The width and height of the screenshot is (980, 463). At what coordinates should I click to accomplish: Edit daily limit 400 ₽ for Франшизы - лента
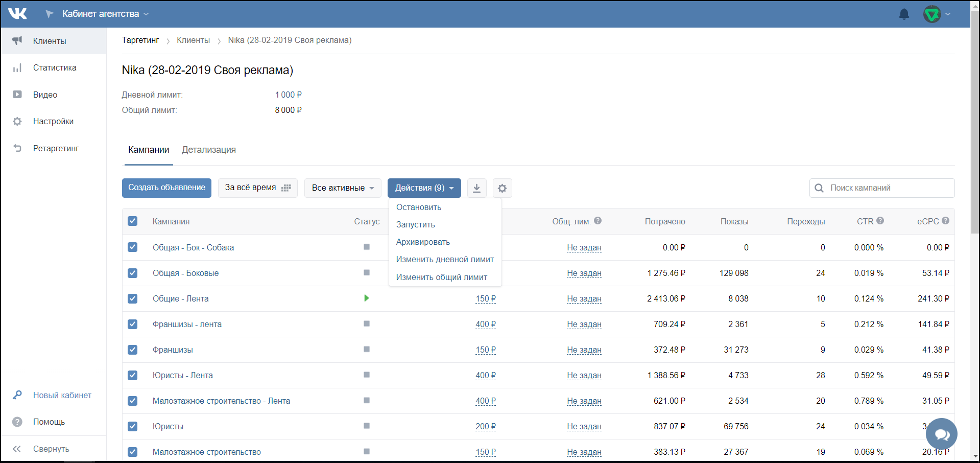click(x=486, y=324)
